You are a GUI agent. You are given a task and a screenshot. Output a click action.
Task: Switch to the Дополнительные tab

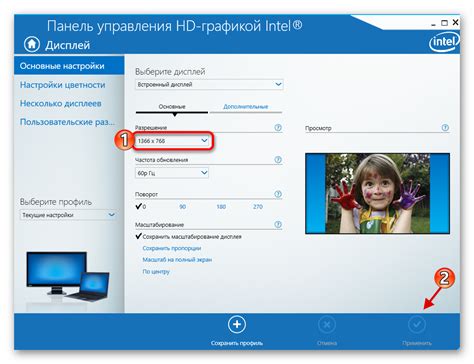pos(246,107)
